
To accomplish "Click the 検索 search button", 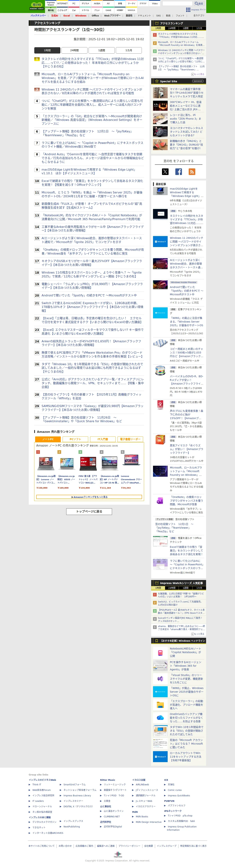I will click(199, 3).
